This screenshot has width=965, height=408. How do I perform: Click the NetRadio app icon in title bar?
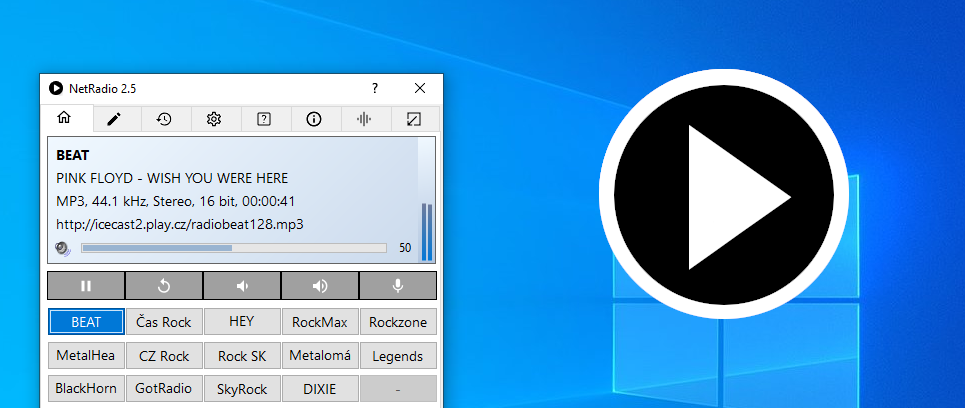click(x=55, y=89)
